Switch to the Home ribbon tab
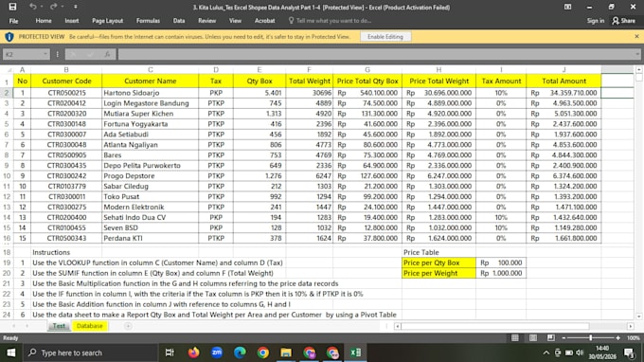The width and height of the screenshot is (644, 362). (x=44, y=21)
